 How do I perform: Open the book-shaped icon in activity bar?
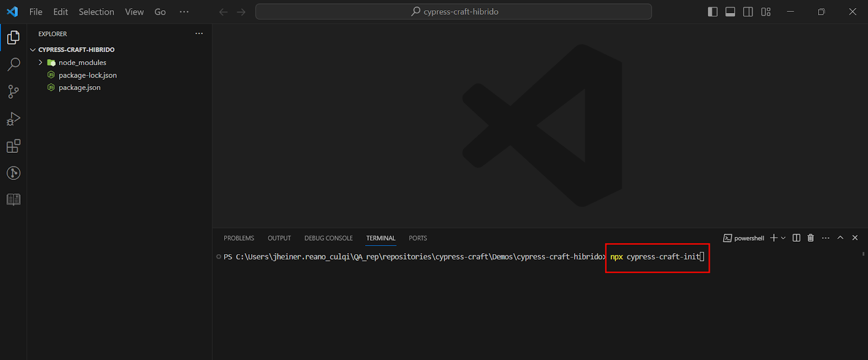[x=14, y=200]
